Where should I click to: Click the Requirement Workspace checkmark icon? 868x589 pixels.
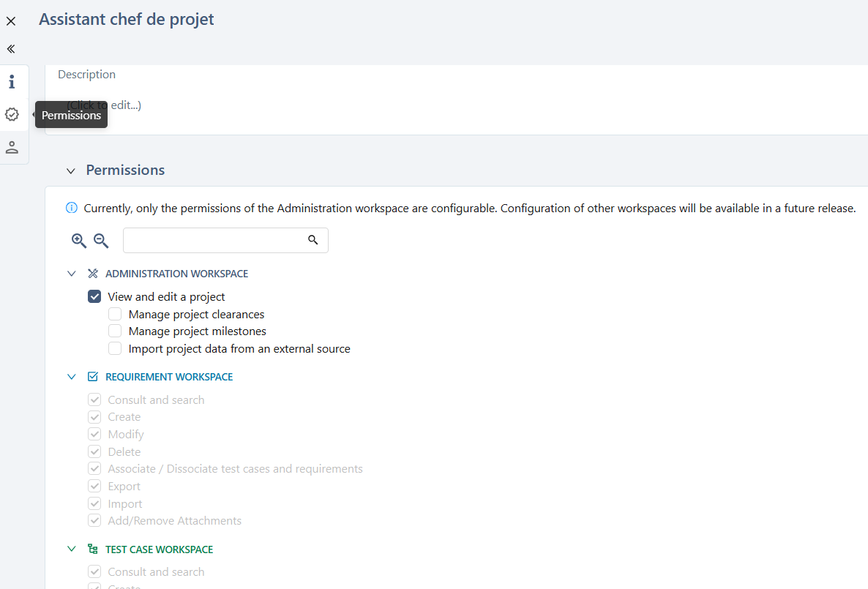93,376
